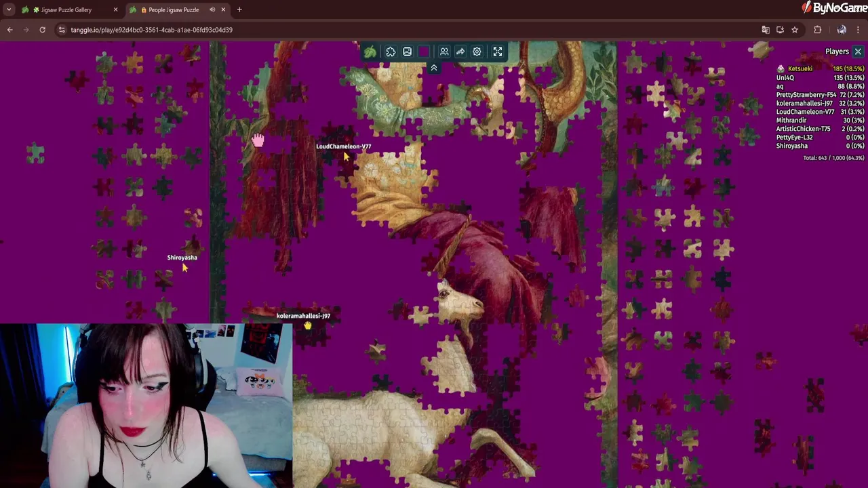Select LoudChameleon-V77 row in the Players panel
This screenshot has height=488, width=868.
coord(820,112)
